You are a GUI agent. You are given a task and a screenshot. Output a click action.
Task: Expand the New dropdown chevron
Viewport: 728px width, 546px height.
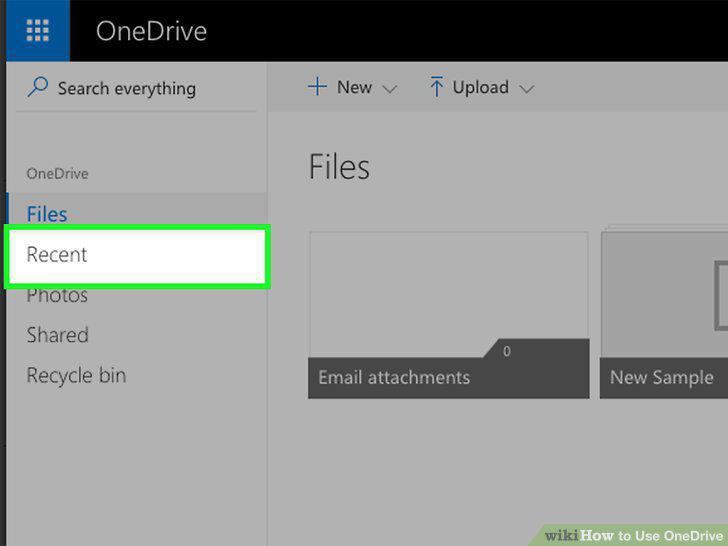390,89
